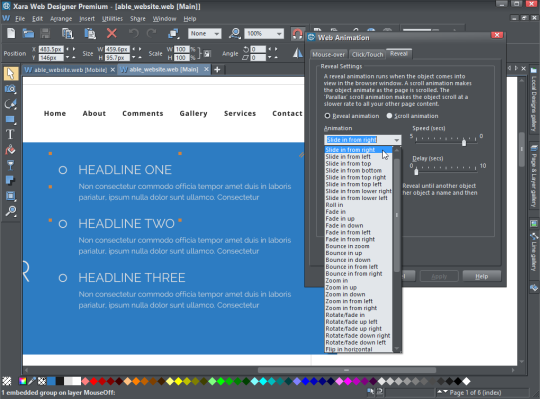Click the no-fill icon on color line
540x399 pixels.
(x=42, y=381)
